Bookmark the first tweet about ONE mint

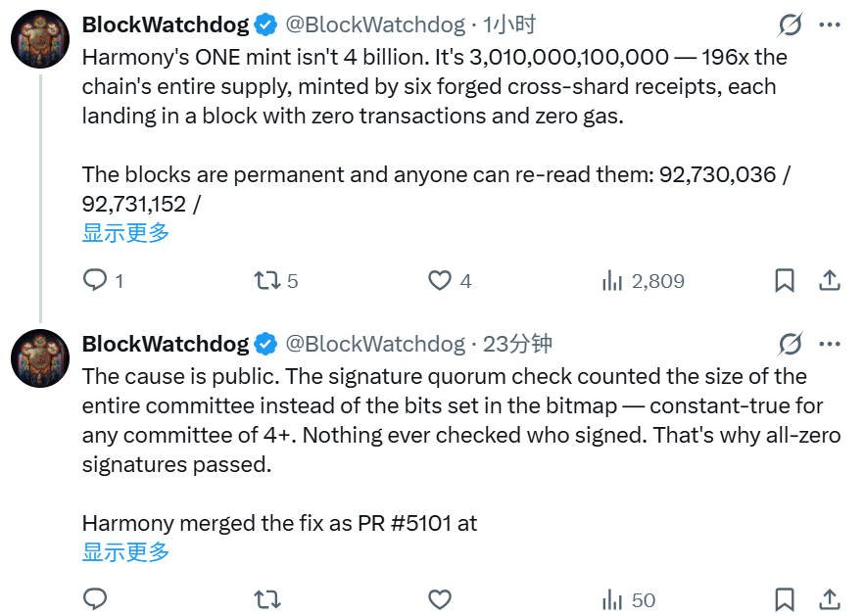784,280
